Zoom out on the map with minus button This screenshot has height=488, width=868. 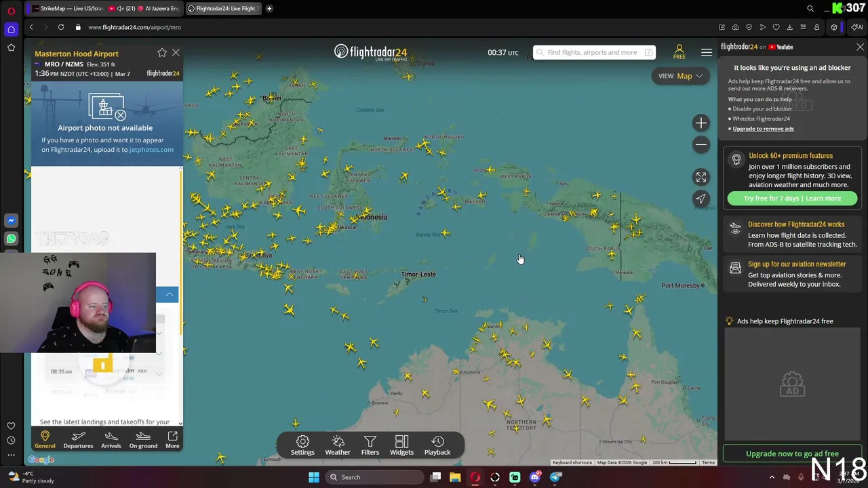point(701,144)
